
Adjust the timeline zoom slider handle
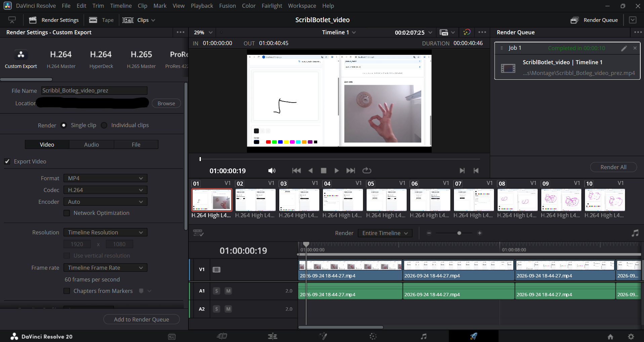459,233
